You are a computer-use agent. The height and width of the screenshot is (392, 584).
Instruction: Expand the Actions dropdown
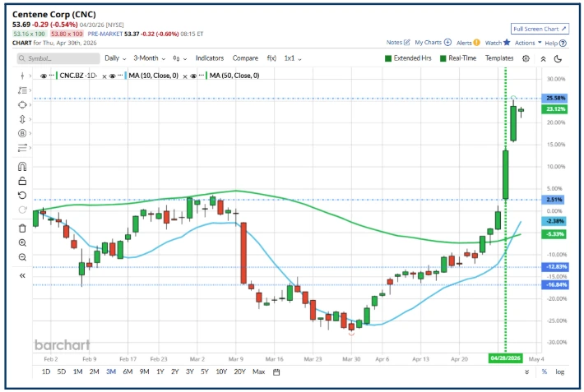tap(528, 43)
